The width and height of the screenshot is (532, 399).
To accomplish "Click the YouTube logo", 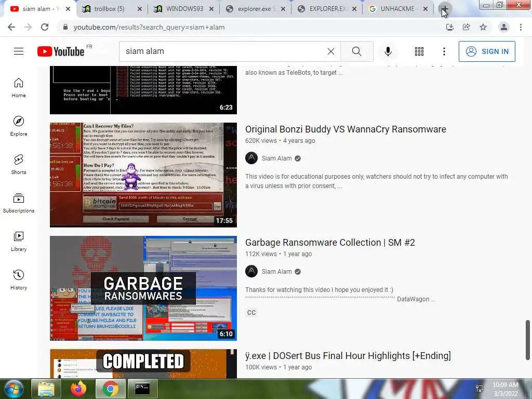I will click(x=61, y=51).
